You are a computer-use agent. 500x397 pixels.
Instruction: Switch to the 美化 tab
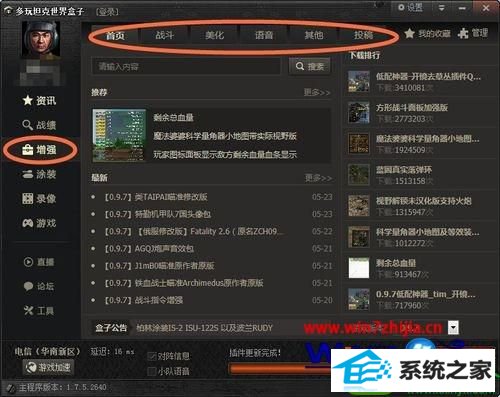pos(214,35)
